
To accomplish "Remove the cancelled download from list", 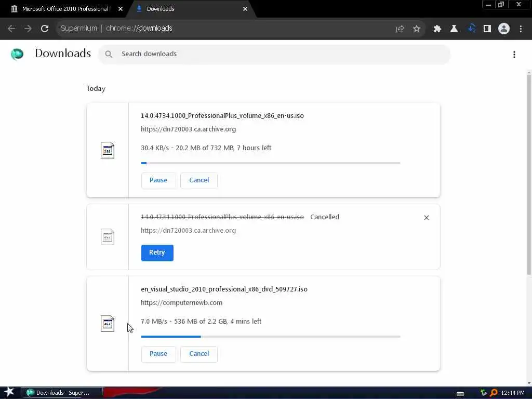I will coord(427,218).
